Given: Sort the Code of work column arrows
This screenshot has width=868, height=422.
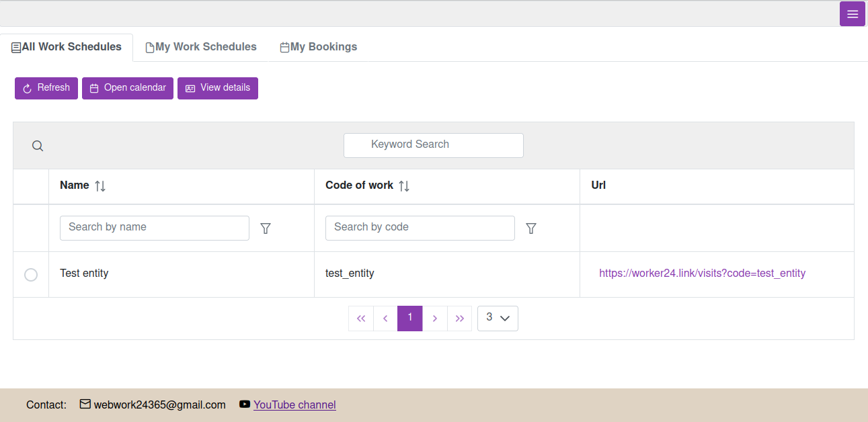Looking at the screenshot, I should (404, 185).
